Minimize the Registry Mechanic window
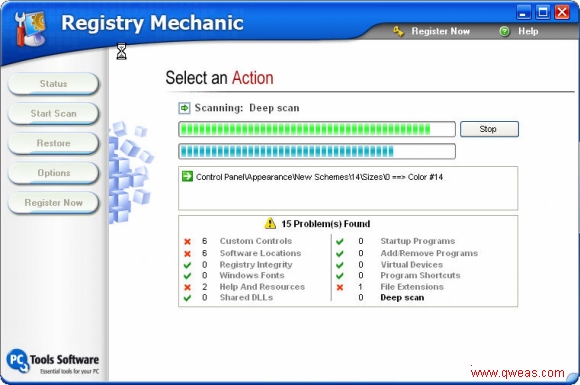This screenshot has width=580, height=385. pos(523,13)
